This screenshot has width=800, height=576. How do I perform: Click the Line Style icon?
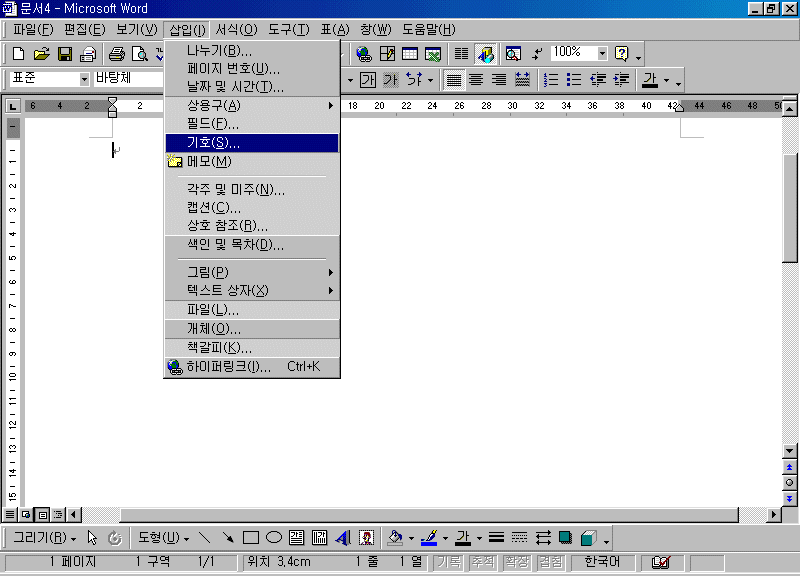496,538
